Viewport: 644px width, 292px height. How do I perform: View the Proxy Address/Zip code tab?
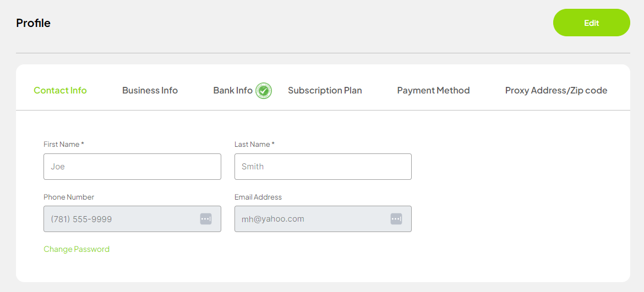[556, 90]
